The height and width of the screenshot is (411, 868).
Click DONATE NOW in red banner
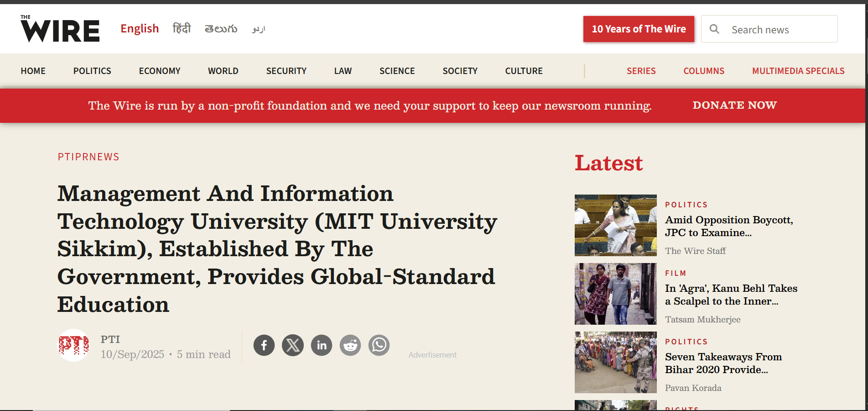pos(734,105)
